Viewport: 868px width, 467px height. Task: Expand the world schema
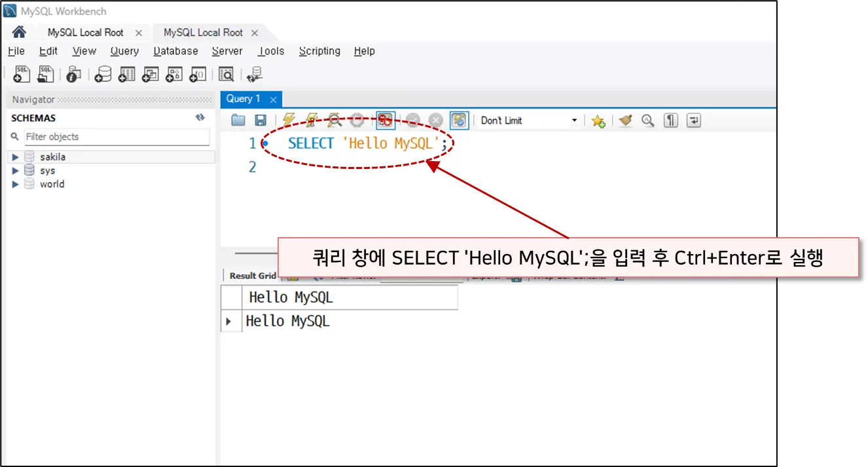click(x=15, y=184)
